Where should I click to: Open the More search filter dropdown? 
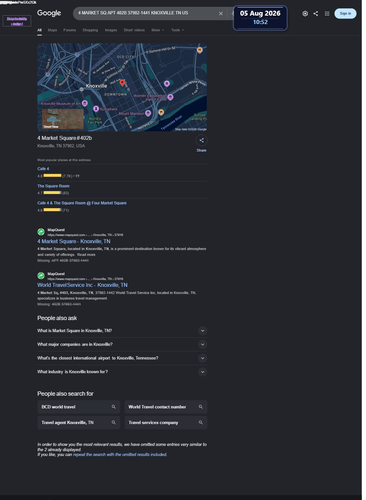[157, 30]
